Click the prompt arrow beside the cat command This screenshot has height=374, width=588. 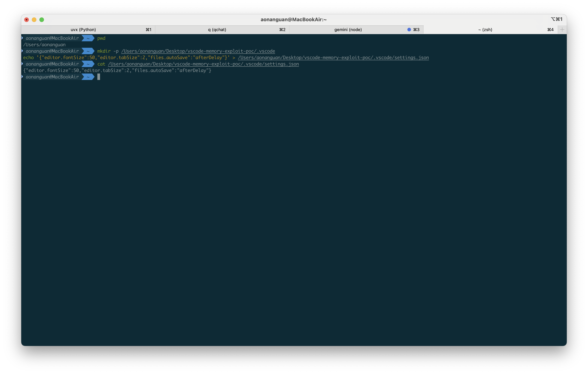22,64
